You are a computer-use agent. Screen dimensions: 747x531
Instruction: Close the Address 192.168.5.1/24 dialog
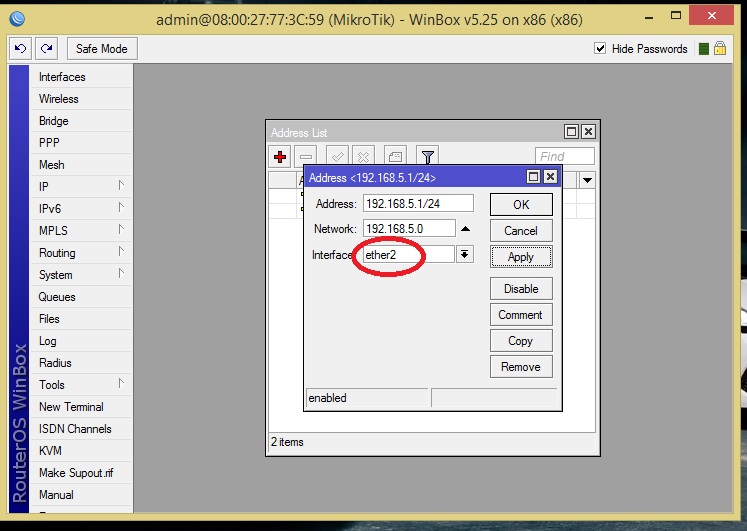coord(550,177)
